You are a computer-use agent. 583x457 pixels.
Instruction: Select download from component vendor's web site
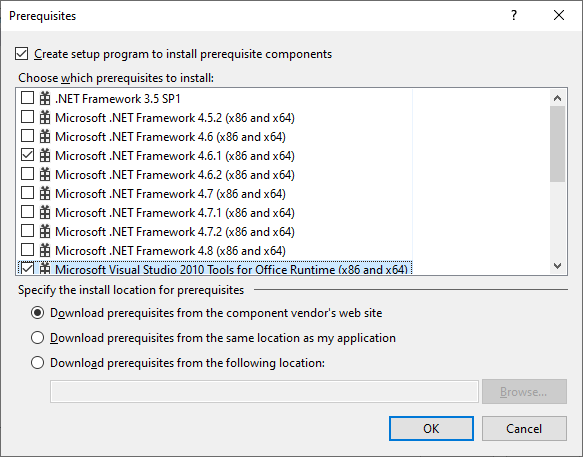coord(38,313)
